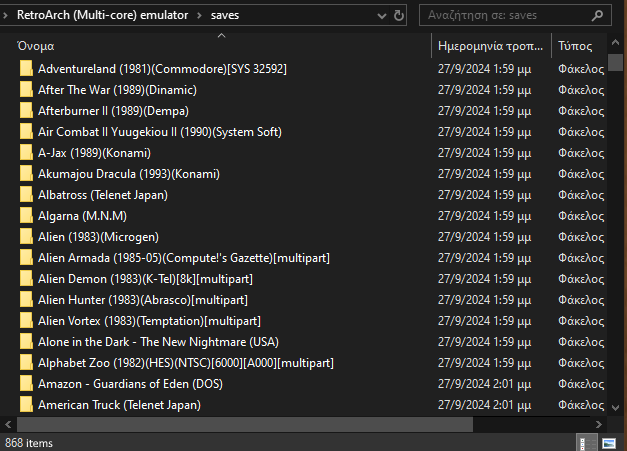The height and width of the screenshot is (451, 627).
Task: Click the date cell of Algarna row
Action: click(x=484, y=216)
